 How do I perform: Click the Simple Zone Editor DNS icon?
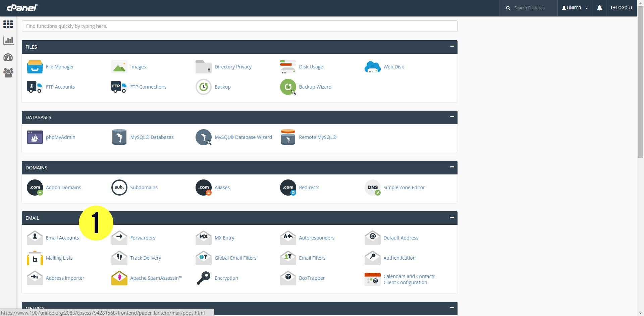(372, 188)
